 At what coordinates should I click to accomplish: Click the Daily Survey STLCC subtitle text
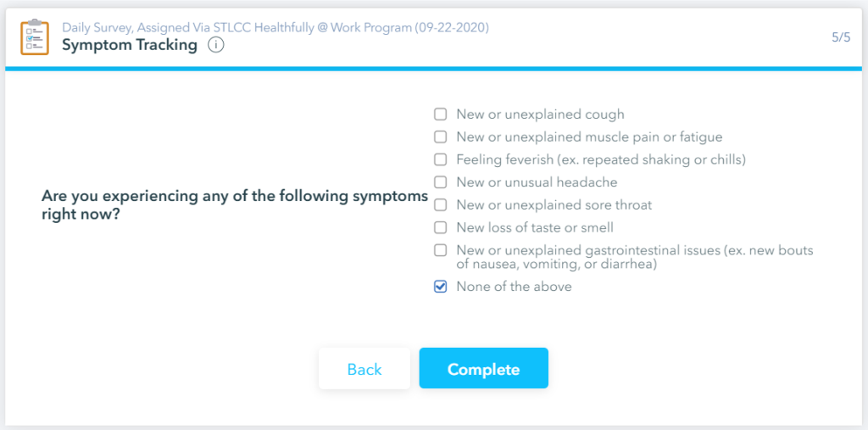pos(275,27)
